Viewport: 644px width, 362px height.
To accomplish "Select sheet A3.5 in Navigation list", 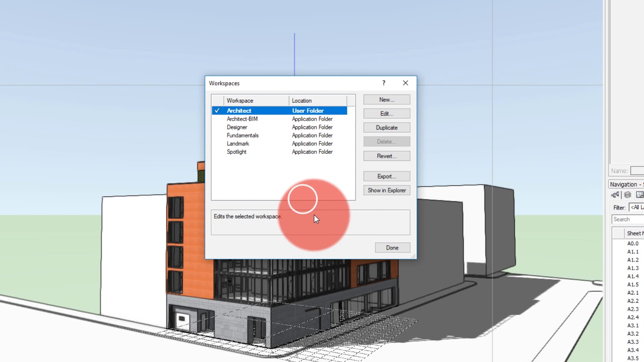I will point(632,358).
